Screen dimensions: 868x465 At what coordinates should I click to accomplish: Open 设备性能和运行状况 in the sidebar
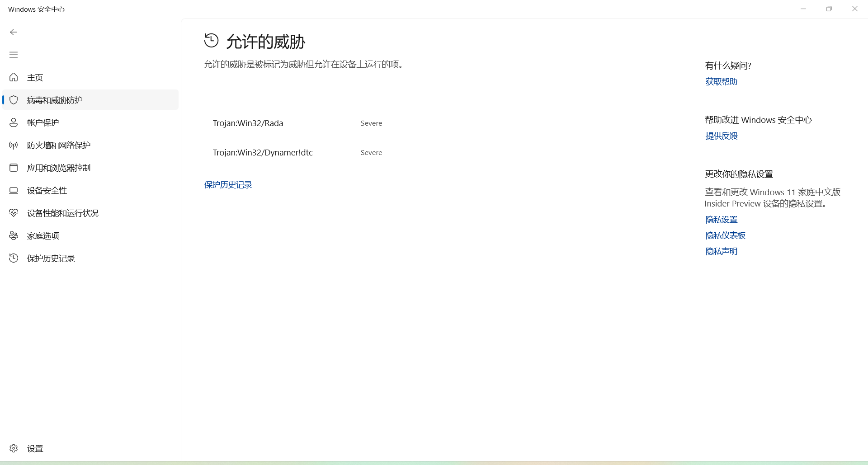click(x=90, y=213)
